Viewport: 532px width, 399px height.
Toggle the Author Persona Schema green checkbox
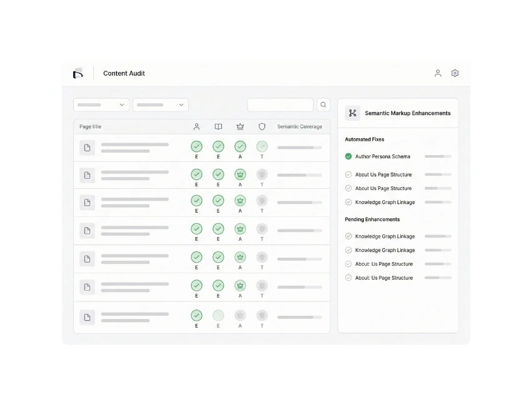pyautogui.click(x=348, y=156)
